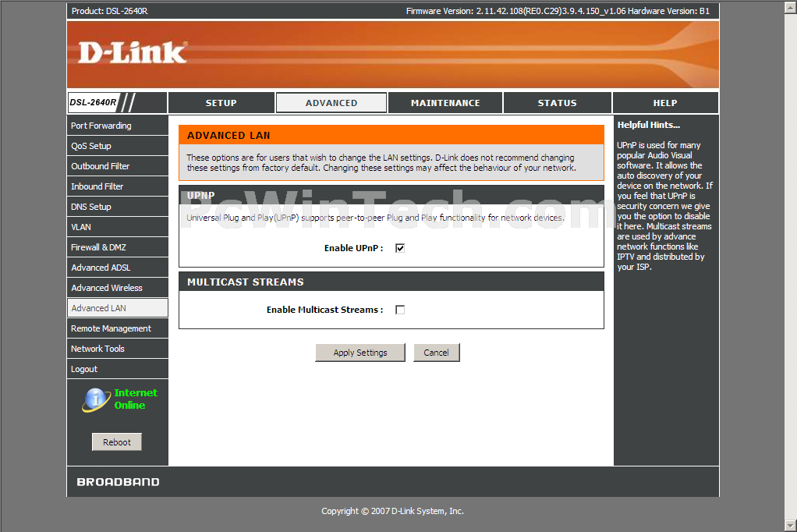Viewport: 797px width, 532px height.
Task: Click the Internet Online status icon
Action: (96, 399)
